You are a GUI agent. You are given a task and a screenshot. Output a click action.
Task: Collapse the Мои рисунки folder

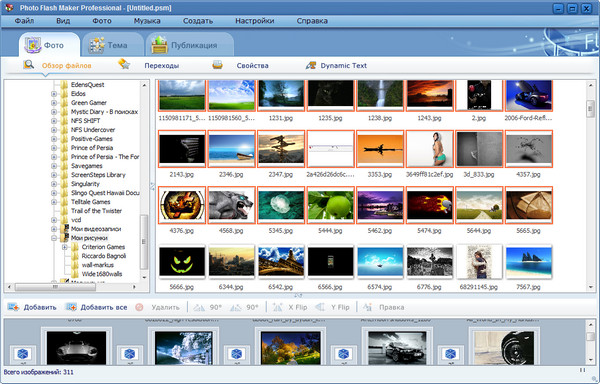54,238
